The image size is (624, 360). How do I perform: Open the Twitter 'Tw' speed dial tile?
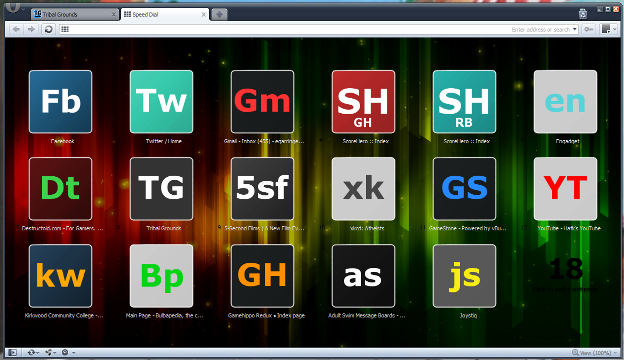(162, 102)
